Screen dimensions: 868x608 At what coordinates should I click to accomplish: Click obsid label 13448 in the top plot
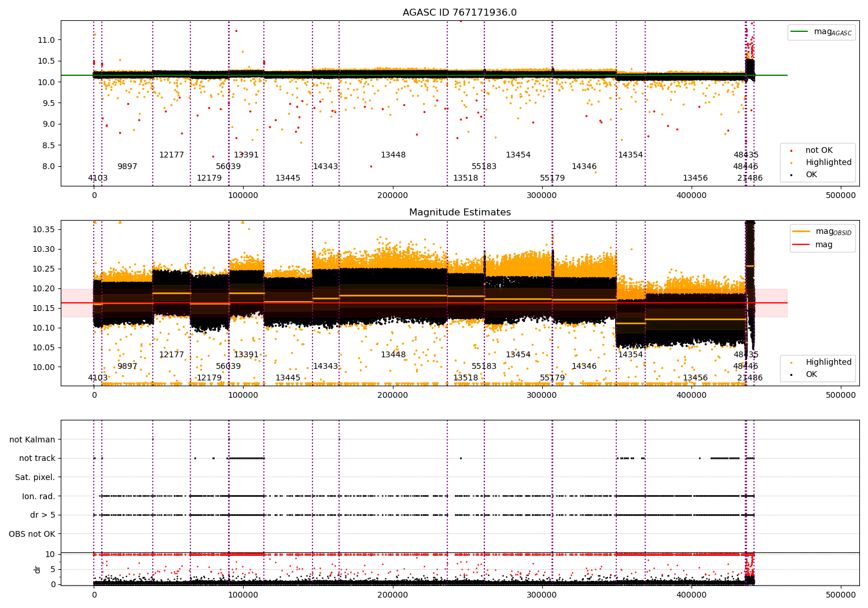(393, 155)
